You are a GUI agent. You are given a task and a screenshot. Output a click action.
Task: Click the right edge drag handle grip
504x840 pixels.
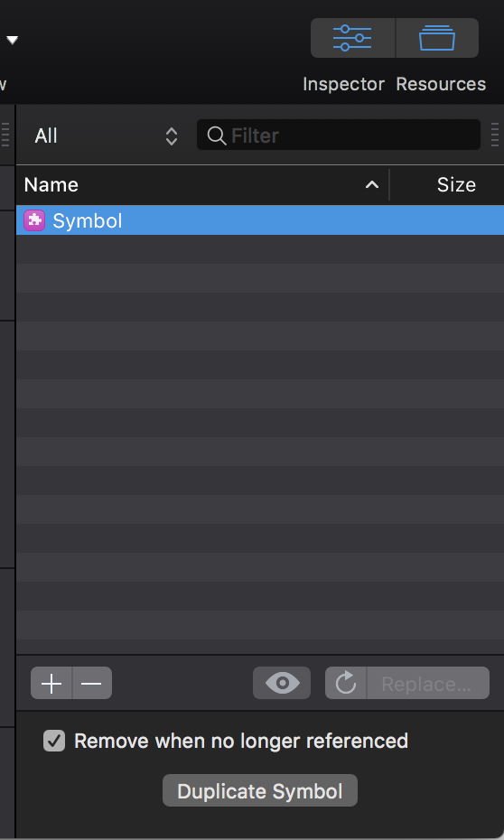(495, 135)
